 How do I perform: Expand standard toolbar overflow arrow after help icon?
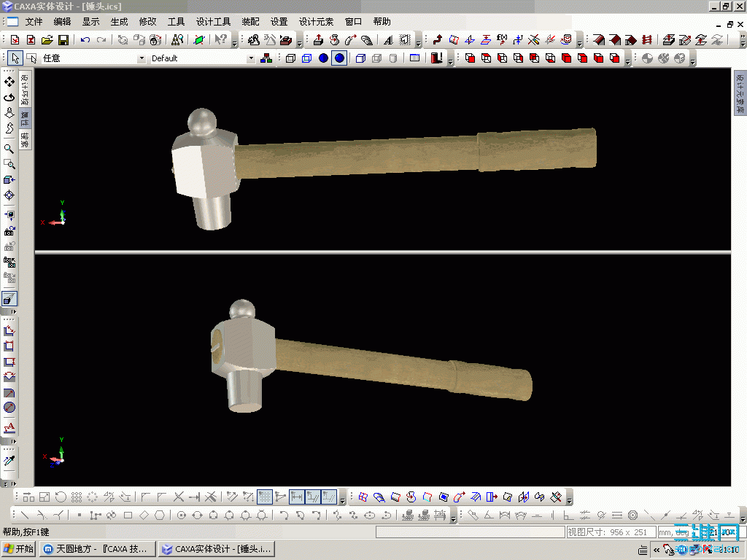(234, 42)
